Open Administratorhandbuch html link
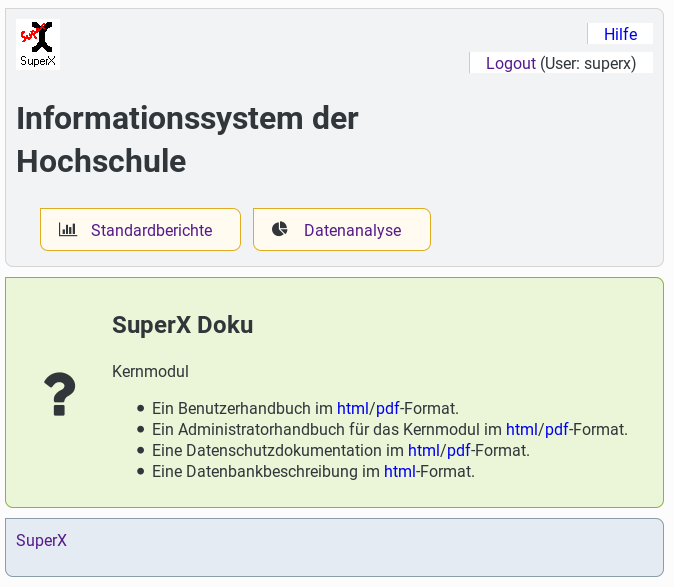Image resolution: width=674 pixels, height=587 pixels. [x=521, y=429]
